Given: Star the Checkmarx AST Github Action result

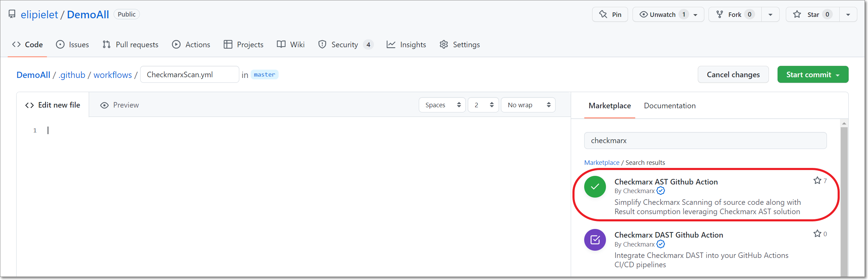Looking at the screenshot, I should tap(817, 180).
